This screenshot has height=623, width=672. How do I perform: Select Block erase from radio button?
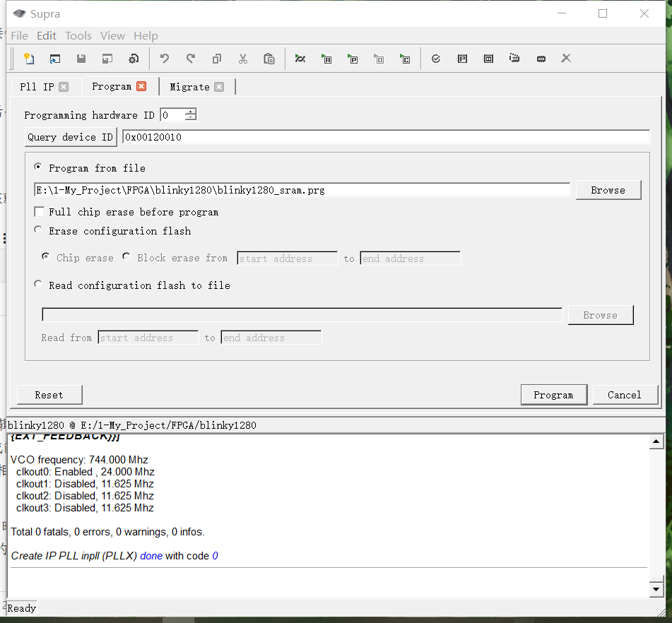tap(126, 256)
